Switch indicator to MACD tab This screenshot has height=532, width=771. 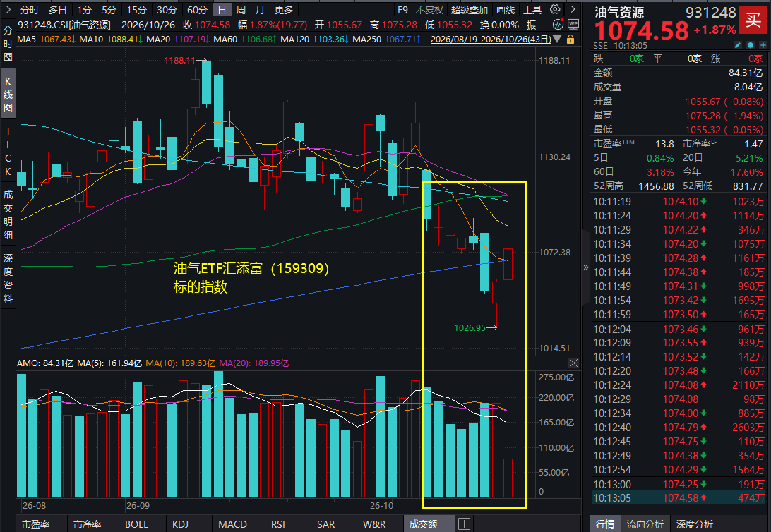[232, 524]
